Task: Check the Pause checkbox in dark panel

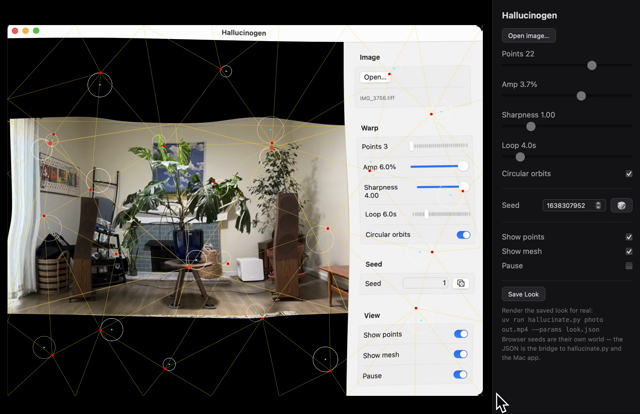Action: click(629, 266)
